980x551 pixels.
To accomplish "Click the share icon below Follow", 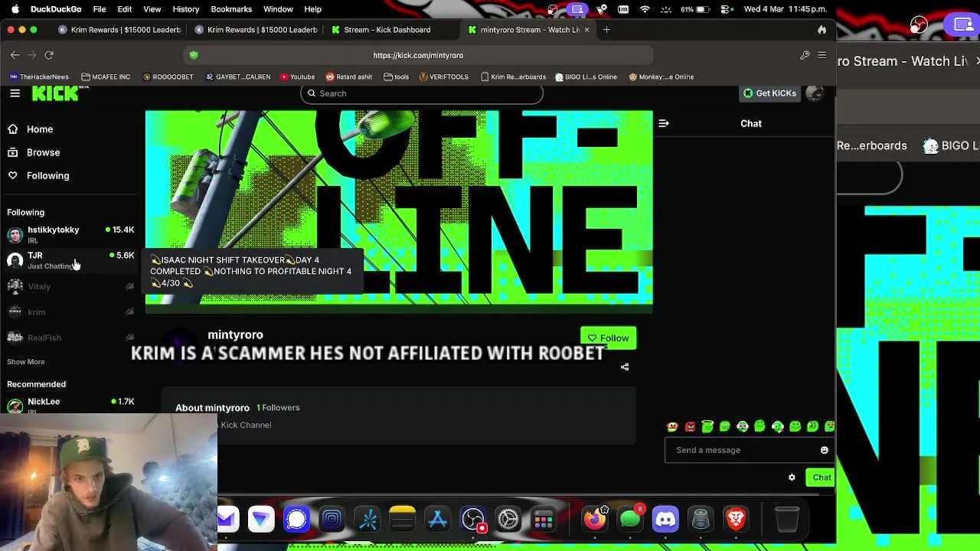I will click(x=625, y=367).
